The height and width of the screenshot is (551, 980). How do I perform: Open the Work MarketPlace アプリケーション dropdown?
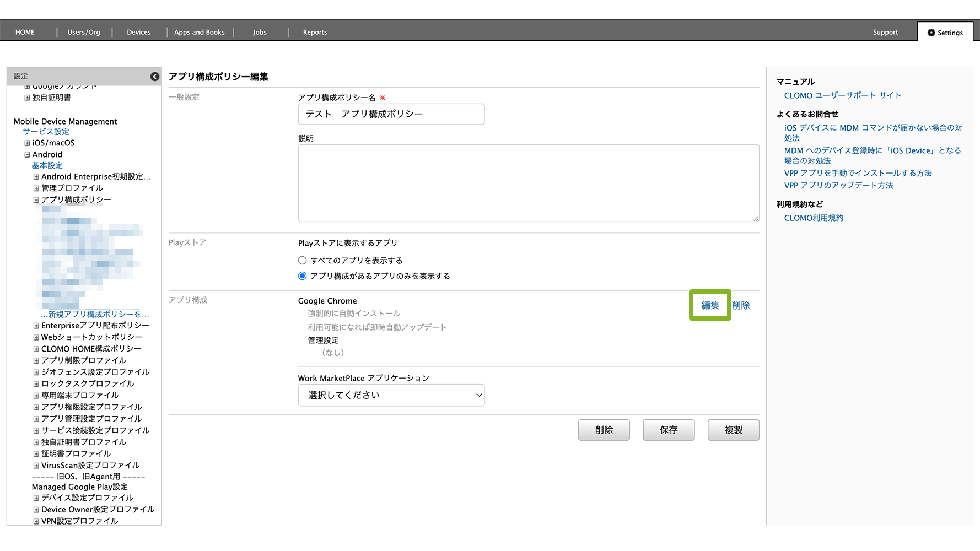[x=391, y=395]
